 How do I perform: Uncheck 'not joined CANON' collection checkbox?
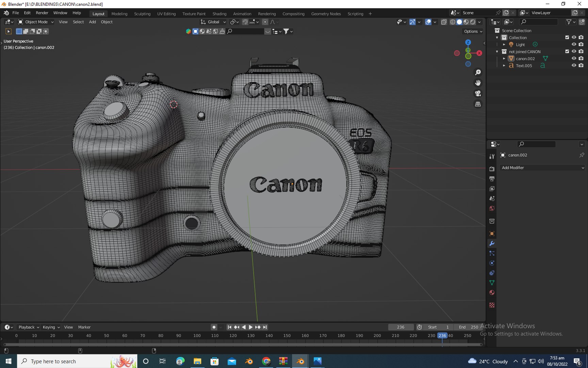tap(567, 51)
